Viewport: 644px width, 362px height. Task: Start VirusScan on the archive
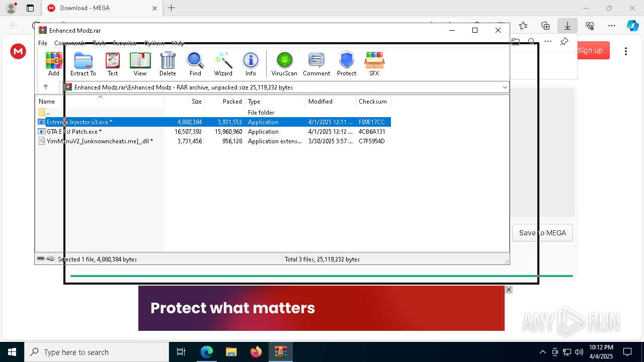[284, 64]
